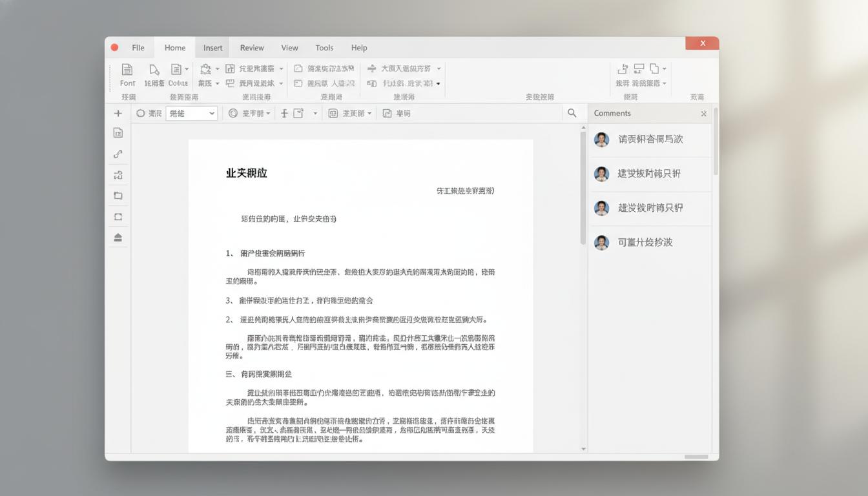Open the dropdown arrow beside the divide-style ribbon row
The image size is (868, 496).
click(x=439, y=68)
